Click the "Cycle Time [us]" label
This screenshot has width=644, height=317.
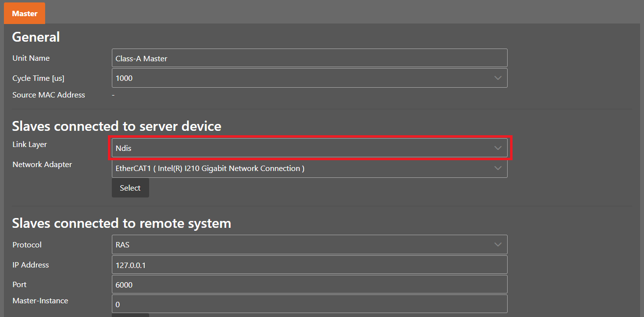[38, 78]
